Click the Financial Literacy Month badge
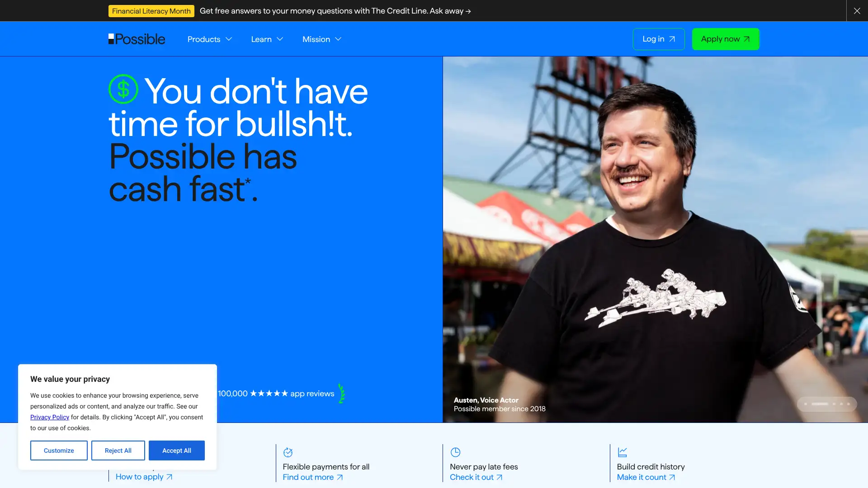 (151, 11)
